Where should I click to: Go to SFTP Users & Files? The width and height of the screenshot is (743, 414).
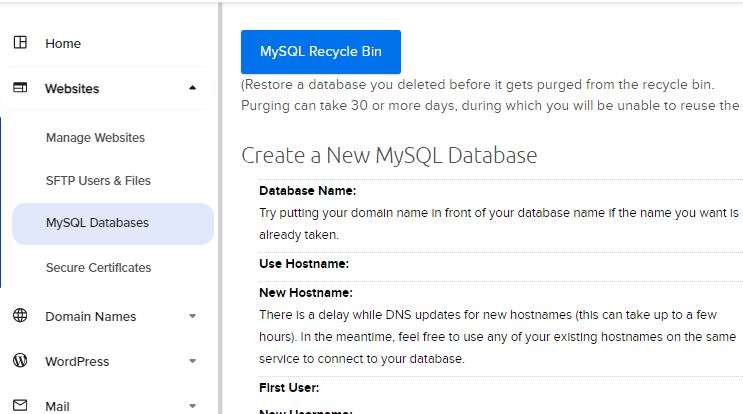(x=98, y=180)
